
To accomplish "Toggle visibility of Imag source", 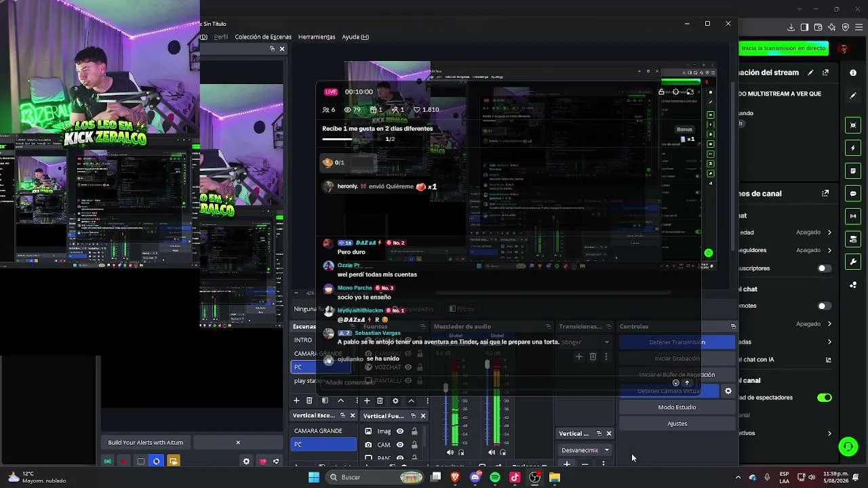I will 400,431.
